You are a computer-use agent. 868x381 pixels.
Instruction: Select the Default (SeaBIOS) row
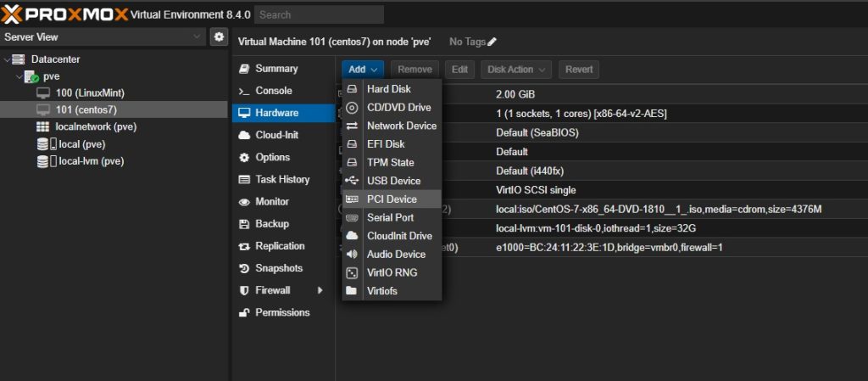[x=602, y=133]
